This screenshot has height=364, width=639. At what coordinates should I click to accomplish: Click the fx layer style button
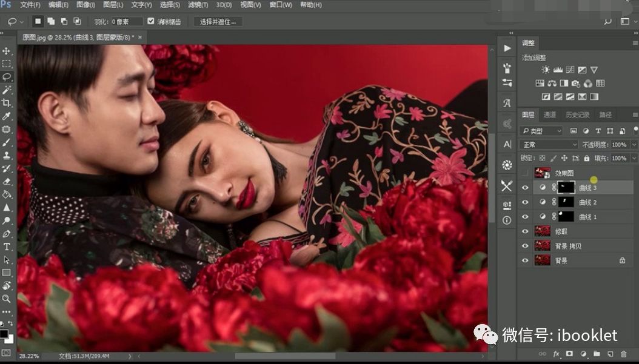click(x=556, y=353)
